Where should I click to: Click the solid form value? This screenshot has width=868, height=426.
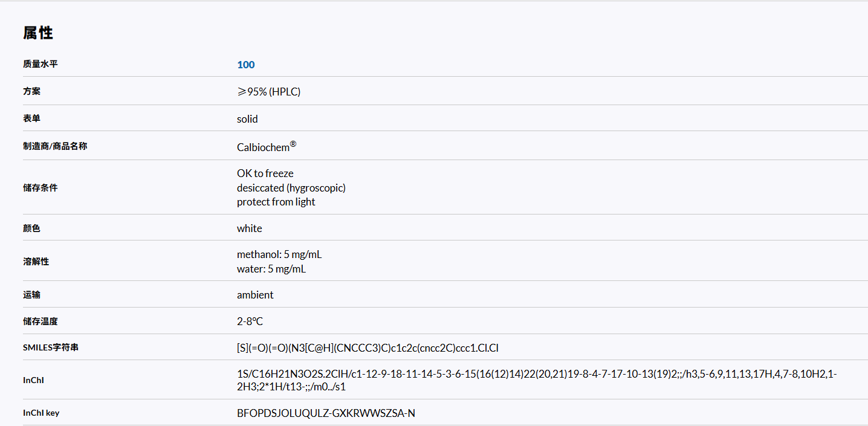click(x=247, y=119)
